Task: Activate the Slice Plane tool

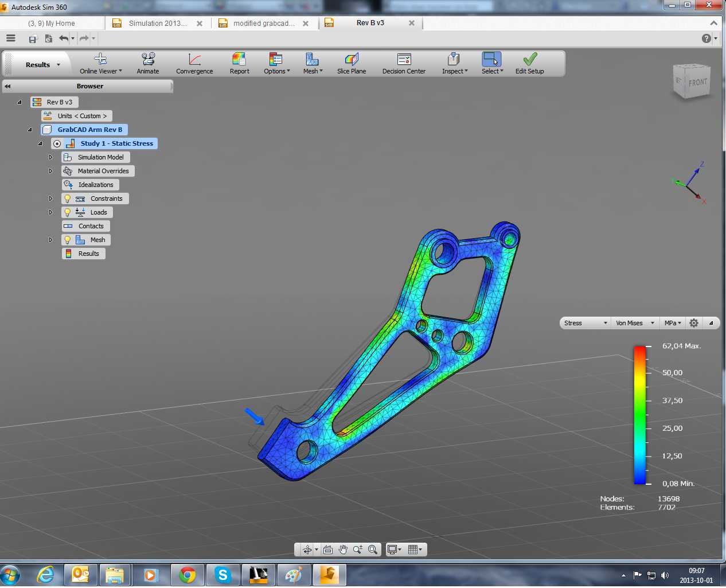Action: coord(352,64)
